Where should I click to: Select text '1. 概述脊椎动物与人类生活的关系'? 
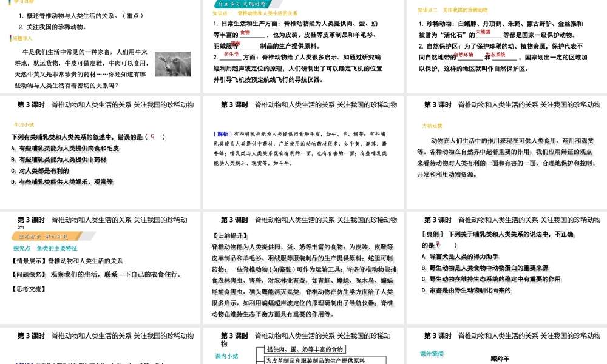68,16
